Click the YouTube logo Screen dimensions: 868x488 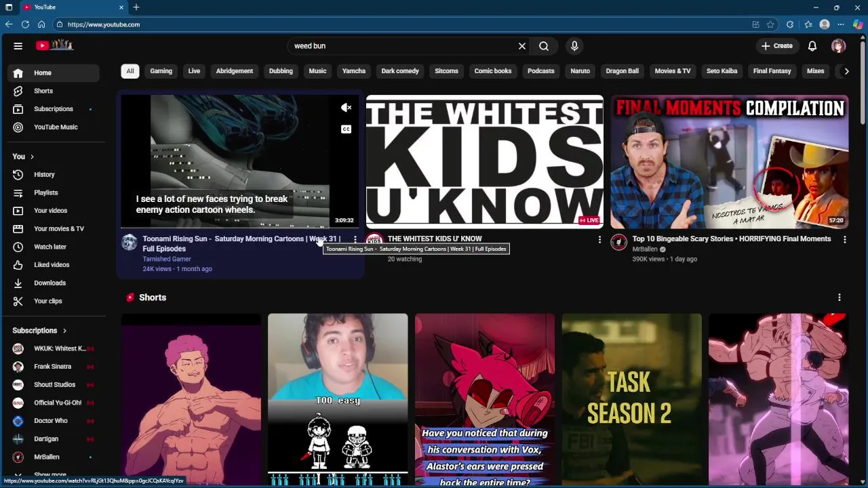[x=55, y=45]
